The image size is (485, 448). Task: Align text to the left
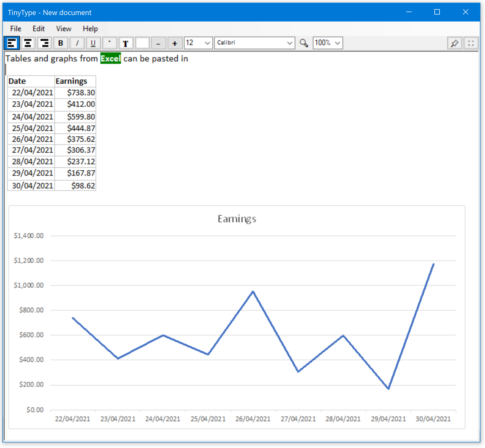pyautogui.click(x=12, y=43)
